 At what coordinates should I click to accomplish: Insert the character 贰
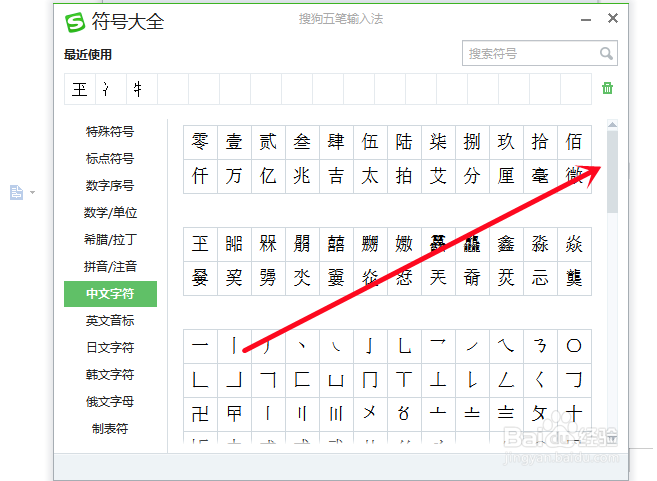click(268, 142)
